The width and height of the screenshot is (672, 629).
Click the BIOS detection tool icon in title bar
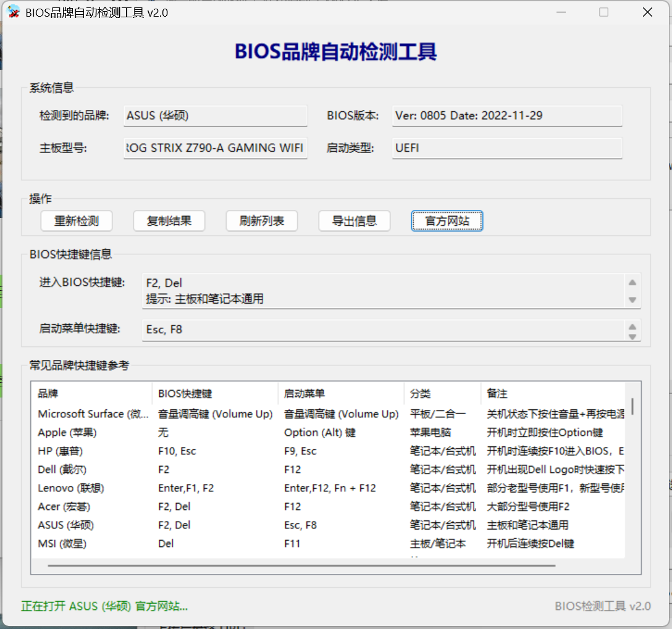tap(13, 12)
